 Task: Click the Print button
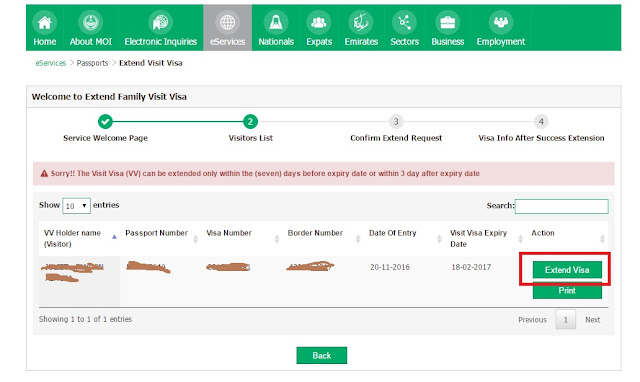pos(567,291)
